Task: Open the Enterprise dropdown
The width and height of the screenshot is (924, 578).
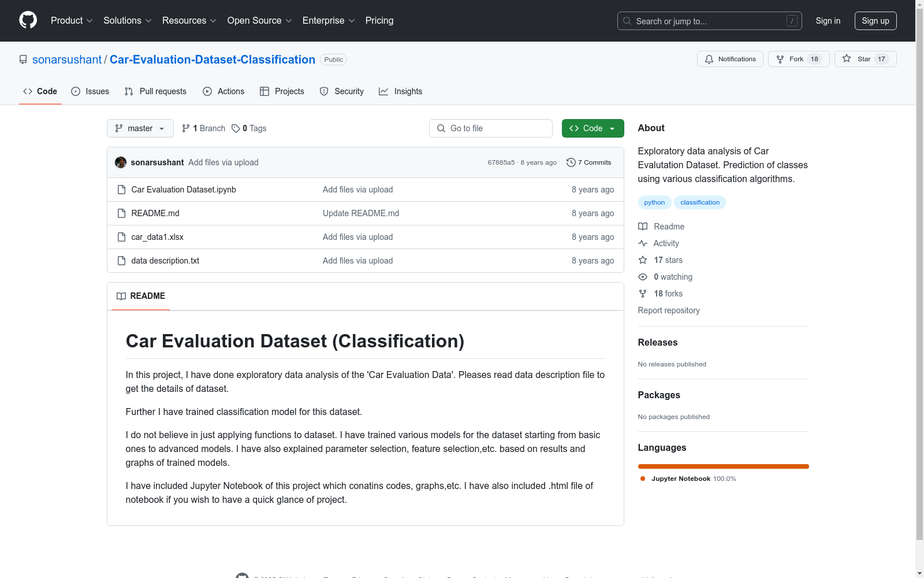Action: [329, 20]
